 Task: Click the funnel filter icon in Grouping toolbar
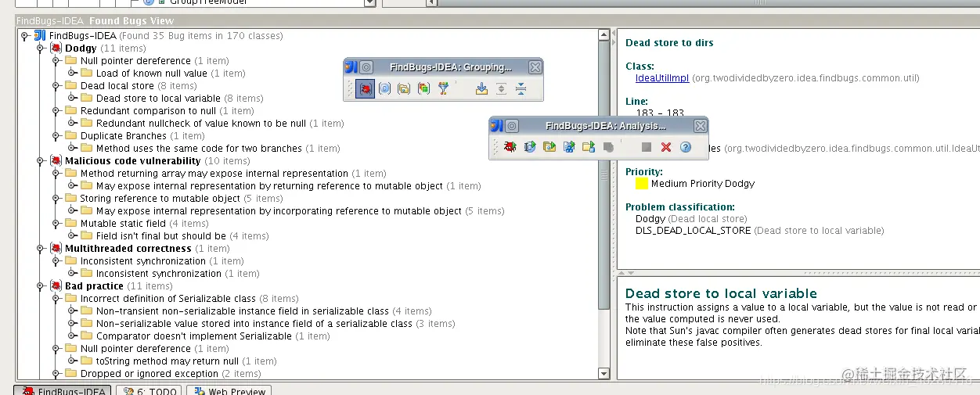(x=444, y=88)
